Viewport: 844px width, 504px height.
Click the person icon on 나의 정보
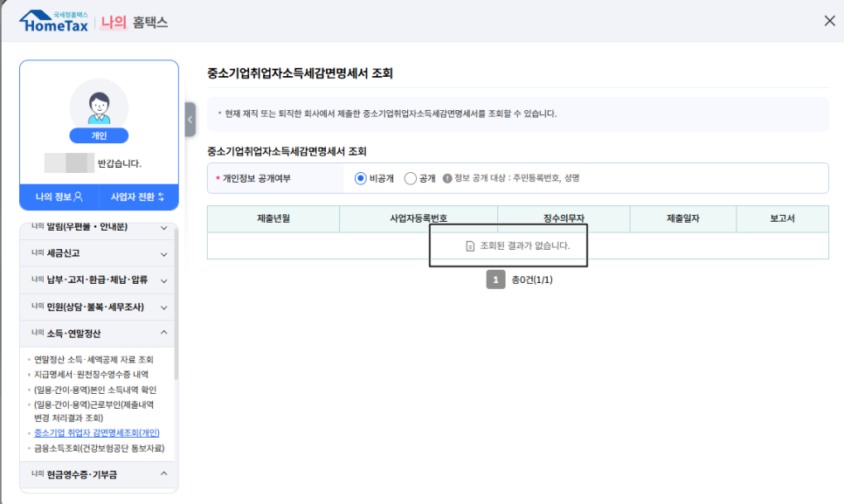[80, 196]
